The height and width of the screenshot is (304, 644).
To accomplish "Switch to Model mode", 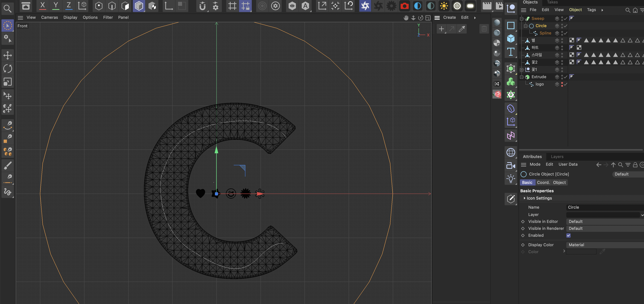I will [139, 6].
